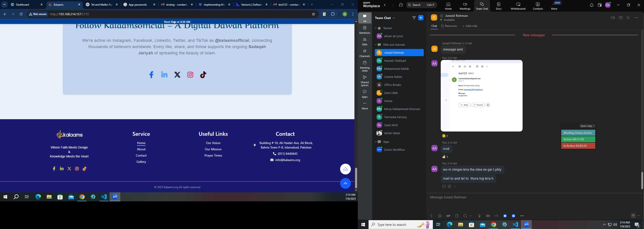
Task: Open Zoom Workflow app chat
Action: coord(399,150)
